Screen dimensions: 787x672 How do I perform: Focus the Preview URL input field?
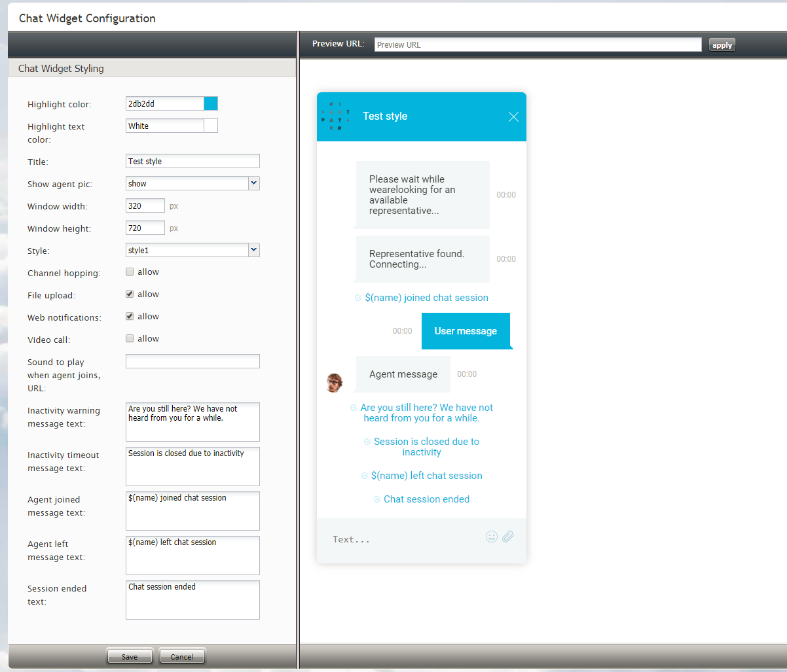(538, 44)
